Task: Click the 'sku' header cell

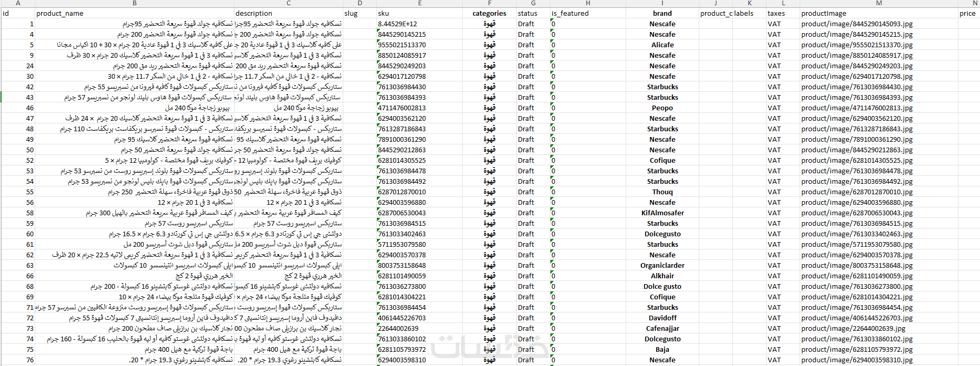Action: (420, 13)
